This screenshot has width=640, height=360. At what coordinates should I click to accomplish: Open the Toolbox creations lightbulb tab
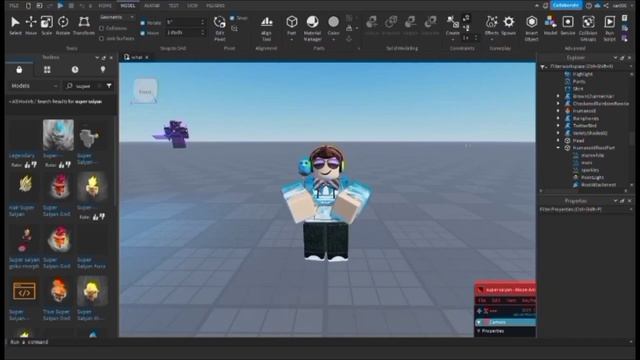tap(103, 70)
